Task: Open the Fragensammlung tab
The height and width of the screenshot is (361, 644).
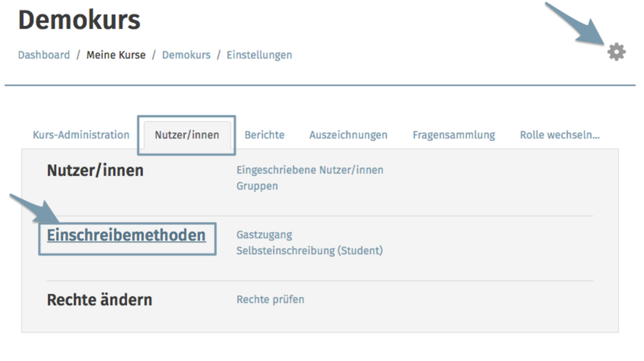Action: 454,135
